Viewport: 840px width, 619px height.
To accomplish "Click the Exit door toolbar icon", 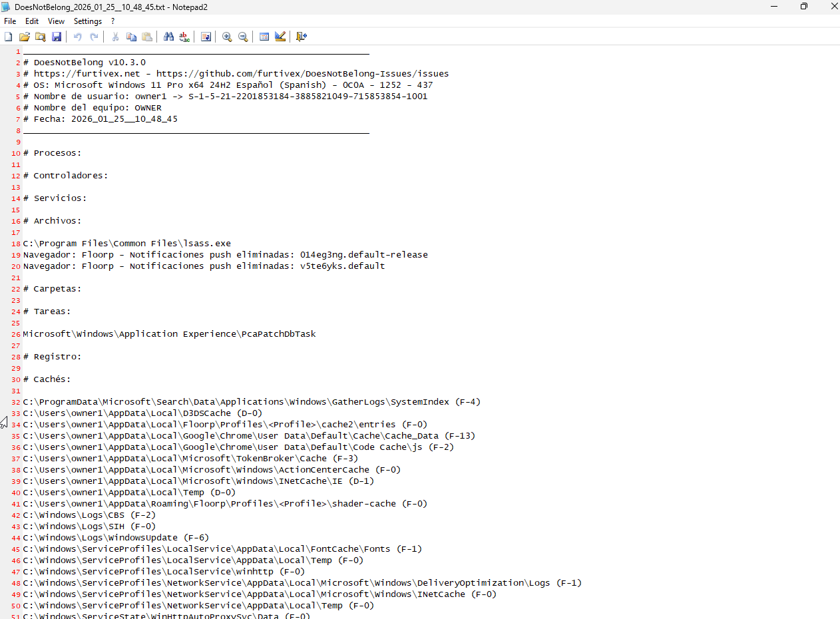I will 302,37.
